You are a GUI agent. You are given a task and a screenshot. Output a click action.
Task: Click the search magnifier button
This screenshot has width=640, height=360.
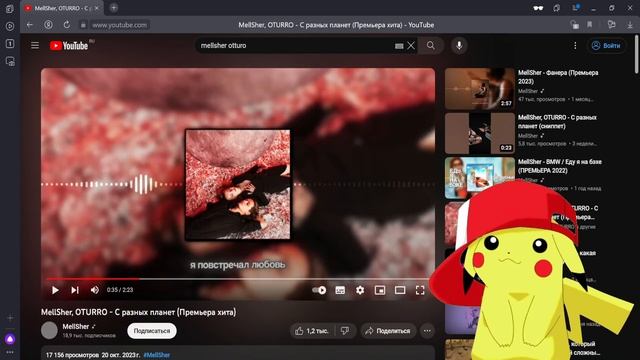coord(431,46)
